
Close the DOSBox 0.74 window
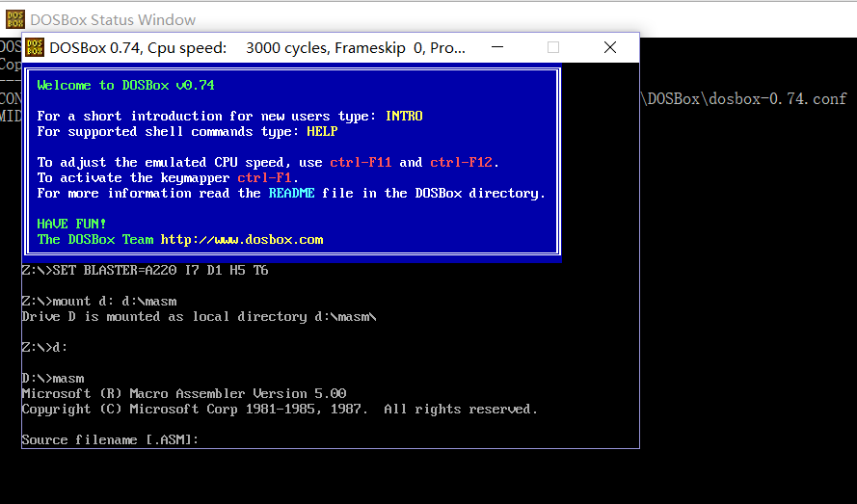[x=610, y=47]
